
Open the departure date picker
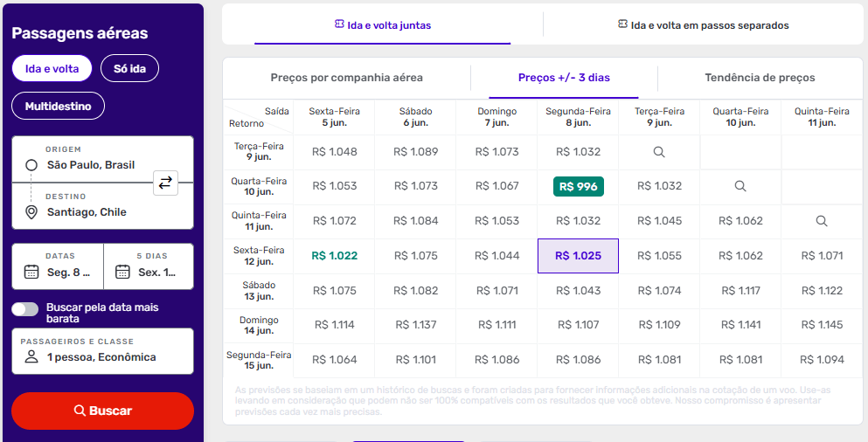pyautogui.click(x=58, y=266)
